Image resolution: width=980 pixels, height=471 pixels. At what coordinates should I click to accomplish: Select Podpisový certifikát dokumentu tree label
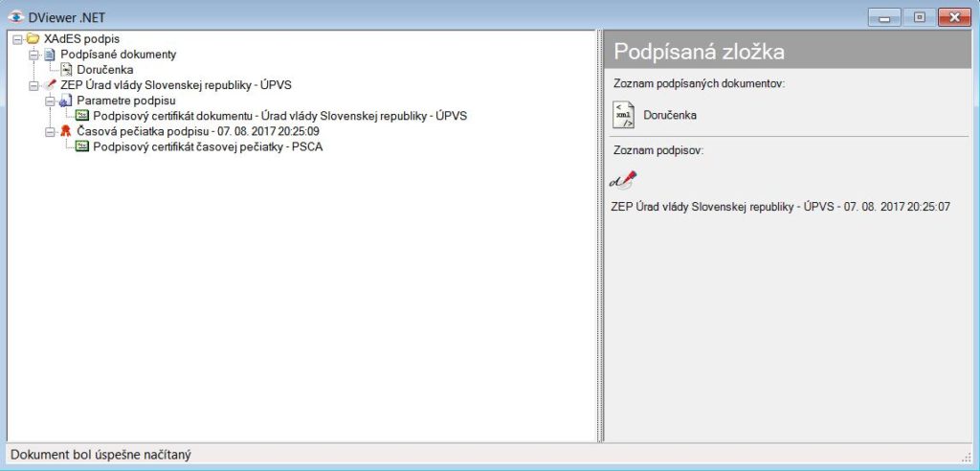click(x=280, y=116)
